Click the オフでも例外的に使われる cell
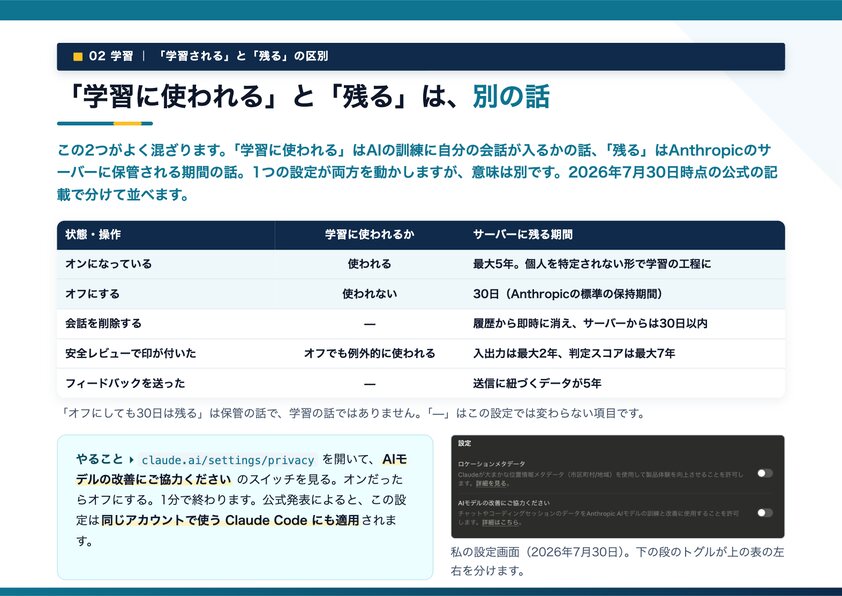This screenshot has width=842, height=596. (369, 354)
